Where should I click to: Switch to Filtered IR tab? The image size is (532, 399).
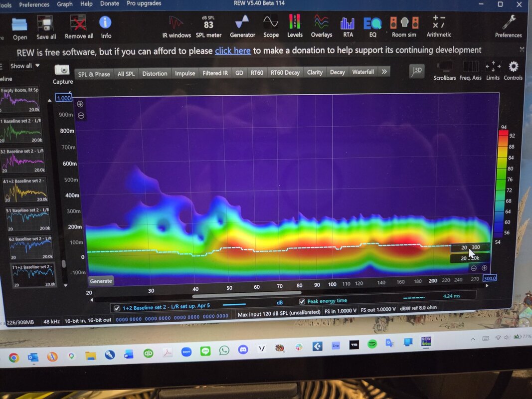click(215, 73)
